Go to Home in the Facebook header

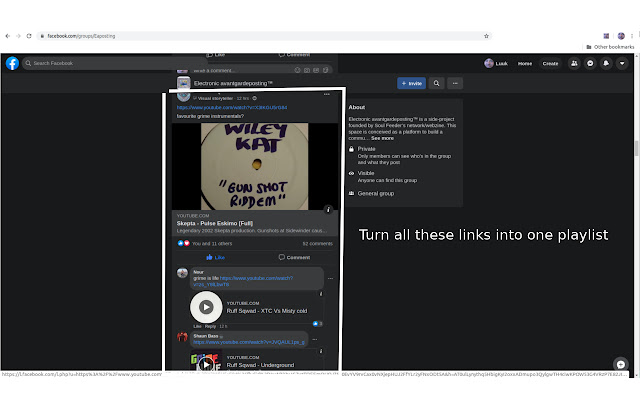(524, 64)
